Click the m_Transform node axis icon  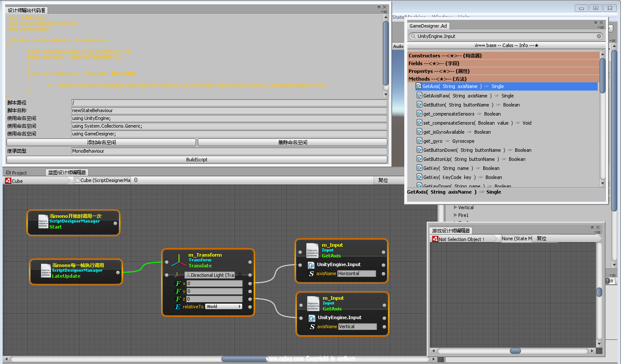pyautogui.click(x=179, y=260)
